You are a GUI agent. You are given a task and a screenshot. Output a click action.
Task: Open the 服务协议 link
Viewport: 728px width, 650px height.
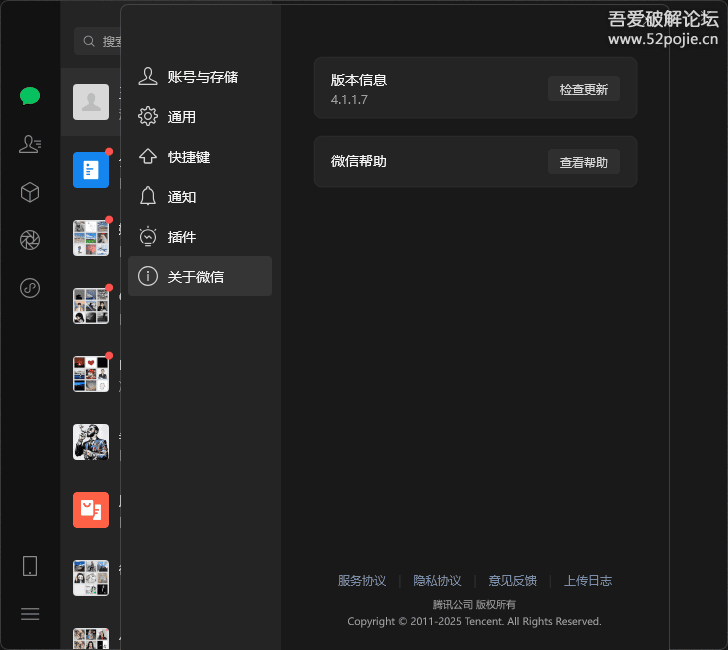[x=361, y=581]
